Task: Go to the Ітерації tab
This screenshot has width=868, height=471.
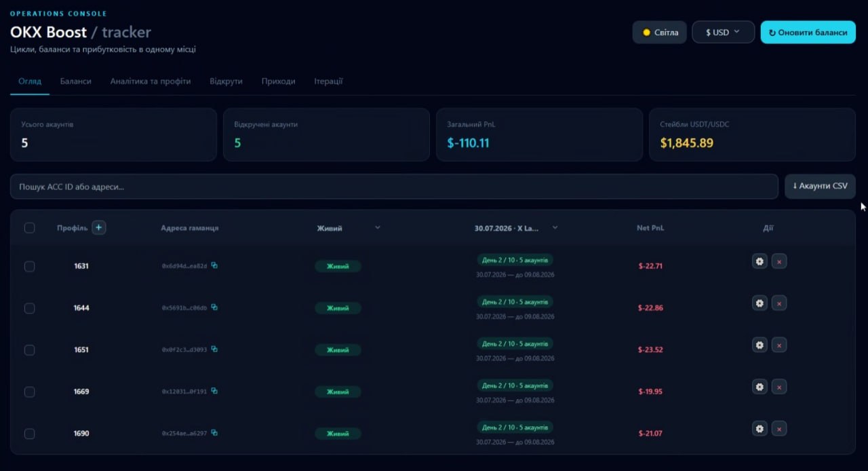Action: coord(328,81)
